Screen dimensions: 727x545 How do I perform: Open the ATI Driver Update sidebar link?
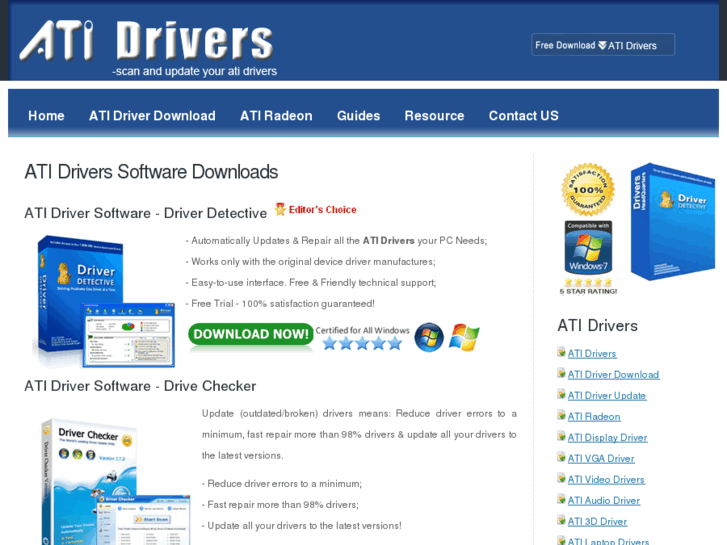point(607,395)
